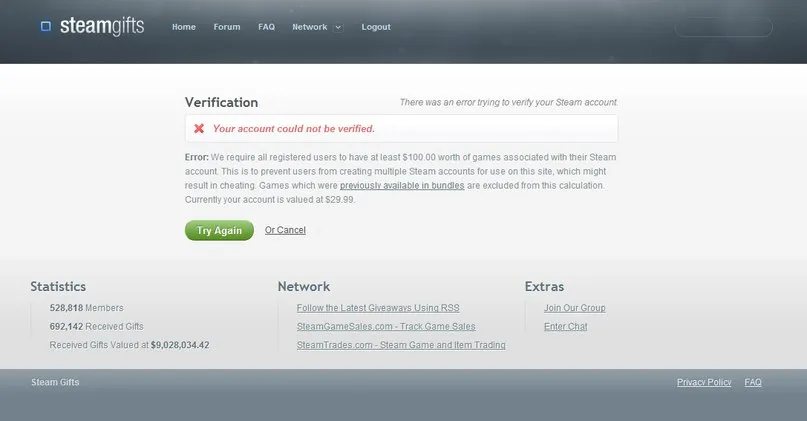Focus the search field in header
This screenshot has width=807, height=421.
point(724,27)
